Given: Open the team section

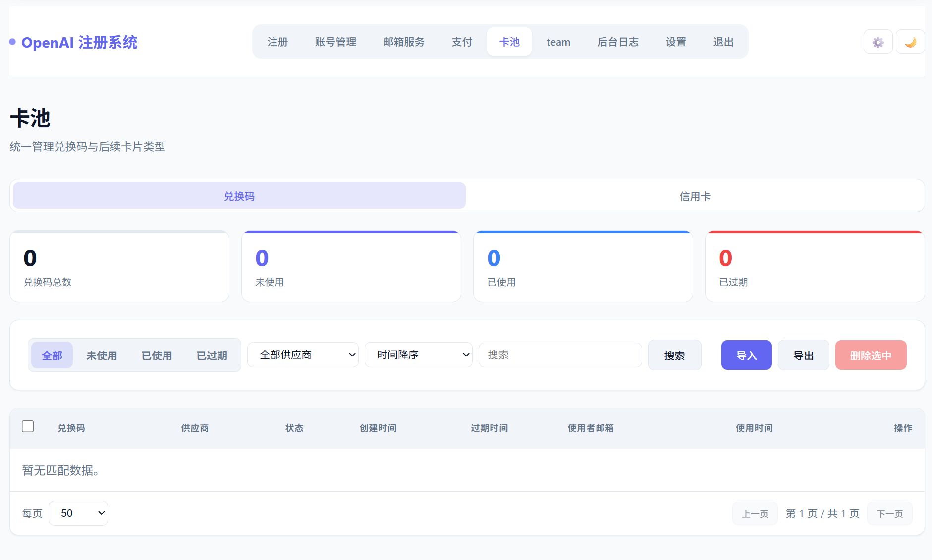Looking at the screenshot, I should (558, 42).
